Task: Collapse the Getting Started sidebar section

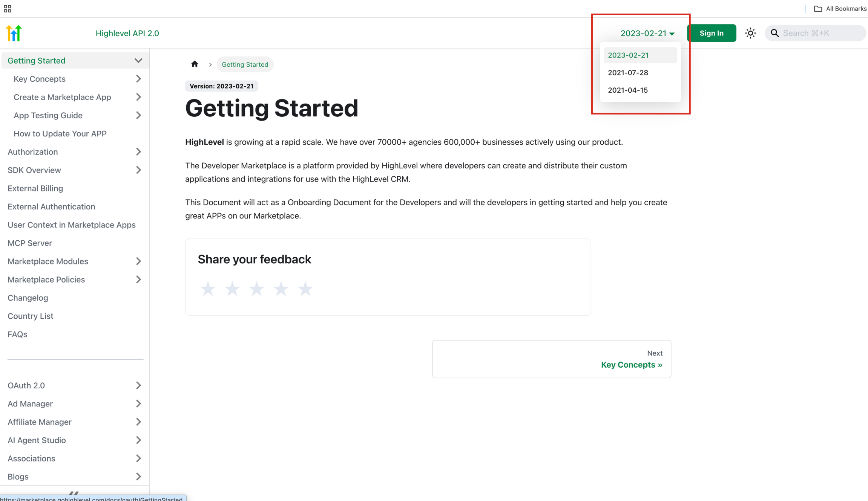Action: 138,61
